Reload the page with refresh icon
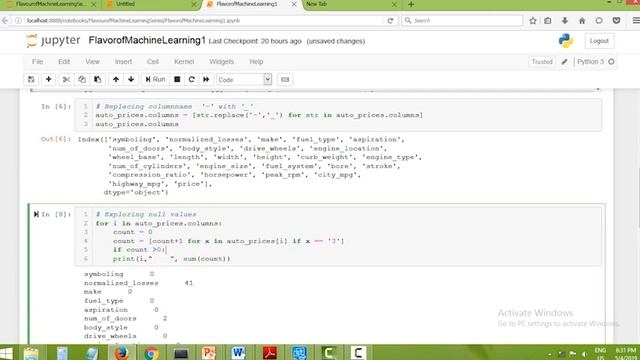Viewport: 640px width, 360px height. tap(390, 20)
